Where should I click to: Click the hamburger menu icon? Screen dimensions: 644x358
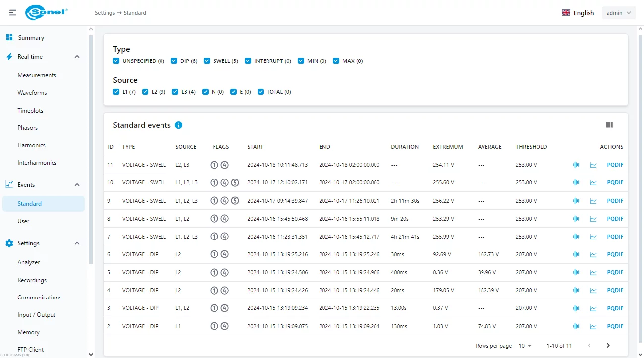click(x=12, y=13)
